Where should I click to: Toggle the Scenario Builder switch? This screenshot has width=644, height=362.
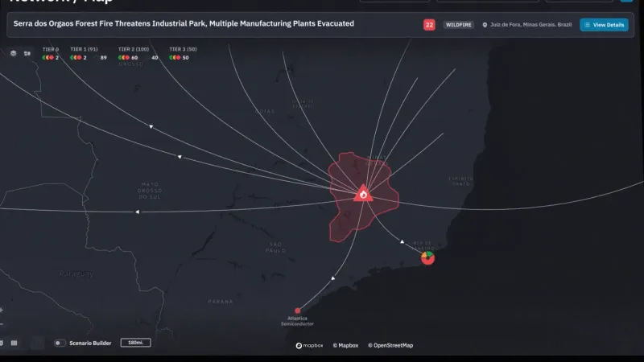point(60,343)
